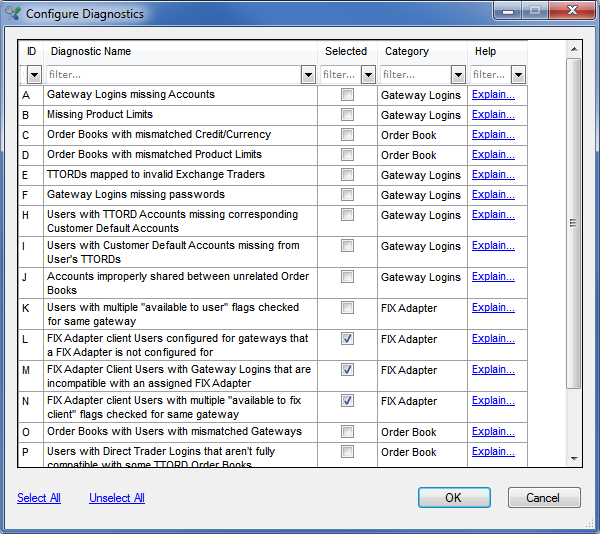Check the Gateway Logins missing Accounts checkbox

(347, 94)
